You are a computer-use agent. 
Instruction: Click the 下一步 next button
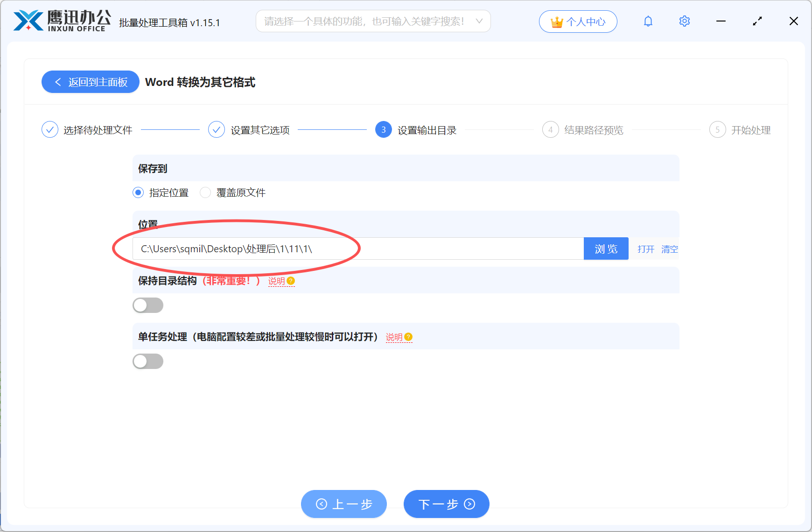pyautogui.click(x=446, y=504)
